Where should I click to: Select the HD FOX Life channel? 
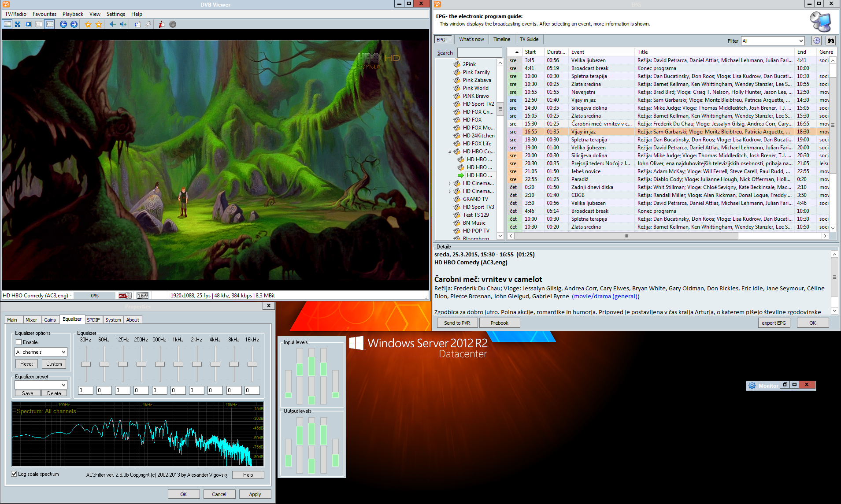tap(477, 144)
